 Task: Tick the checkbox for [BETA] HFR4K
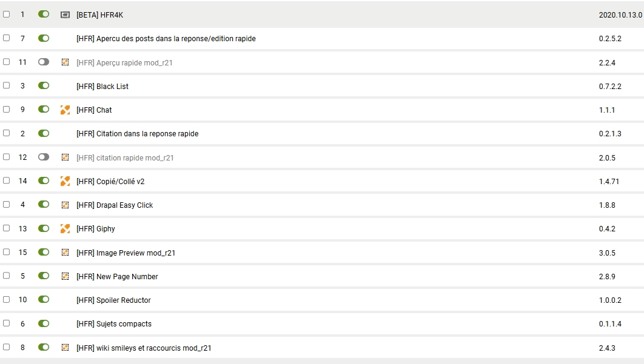pos(7,14)
